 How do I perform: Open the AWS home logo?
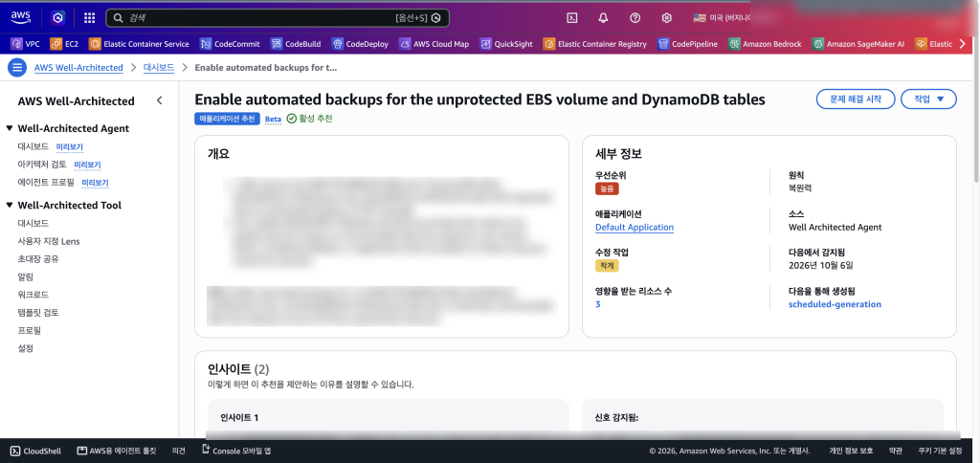coord(21,17)
